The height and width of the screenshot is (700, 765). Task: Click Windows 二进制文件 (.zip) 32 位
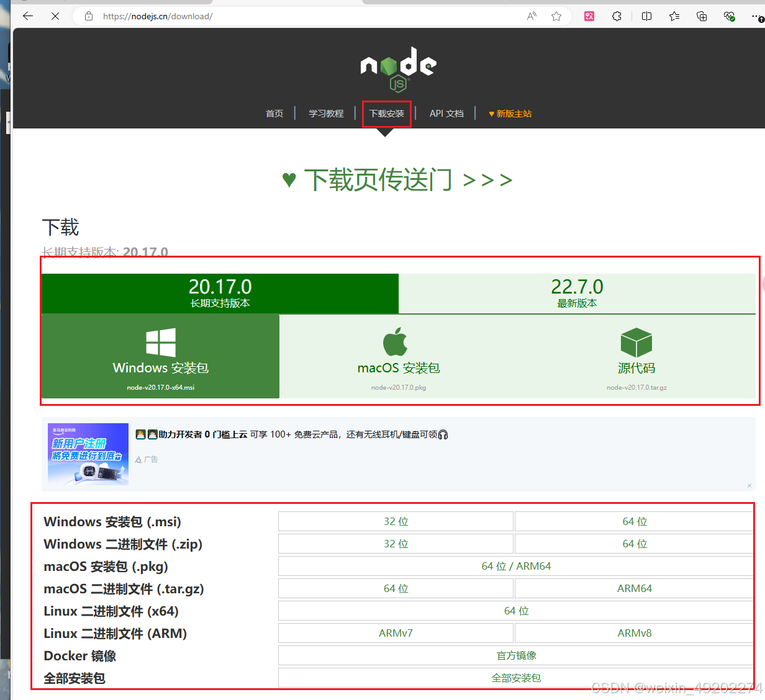click(396, 544)
